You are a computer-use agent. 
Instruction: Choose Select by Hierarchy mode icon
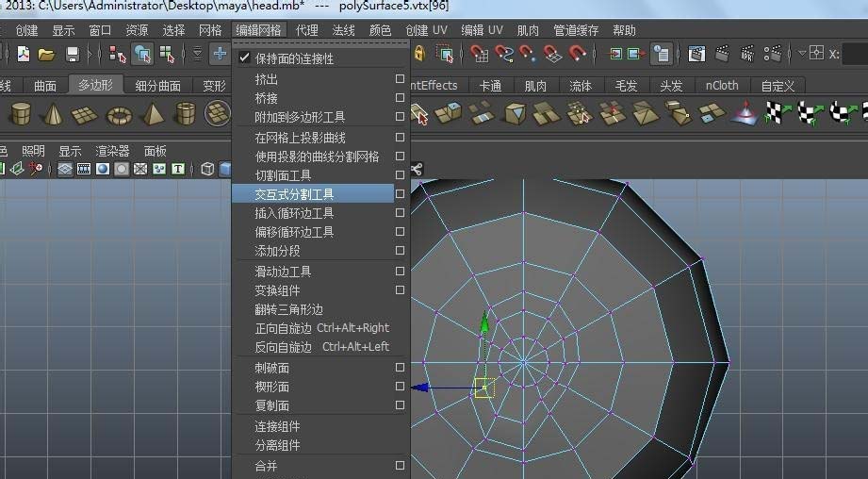pyautogui.click(x=118, y=54)
